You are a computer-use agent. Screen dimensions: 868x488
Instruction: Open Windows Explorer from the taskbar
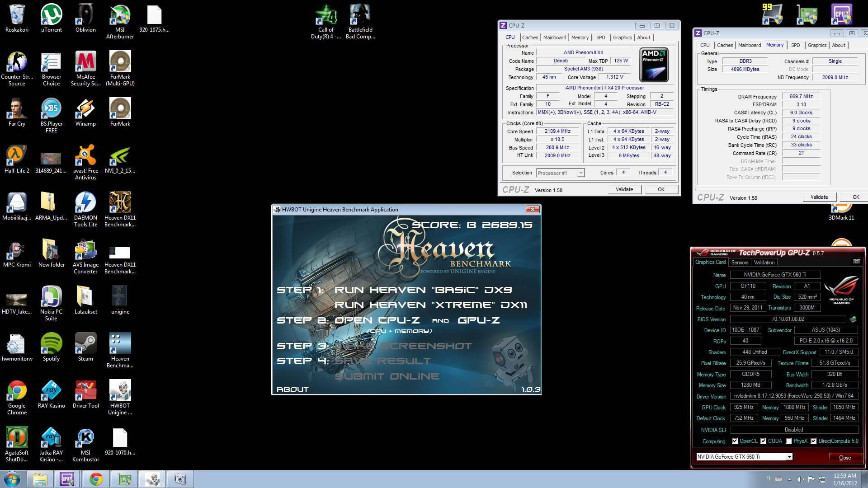pyautogui.click(x=40, y=479)
